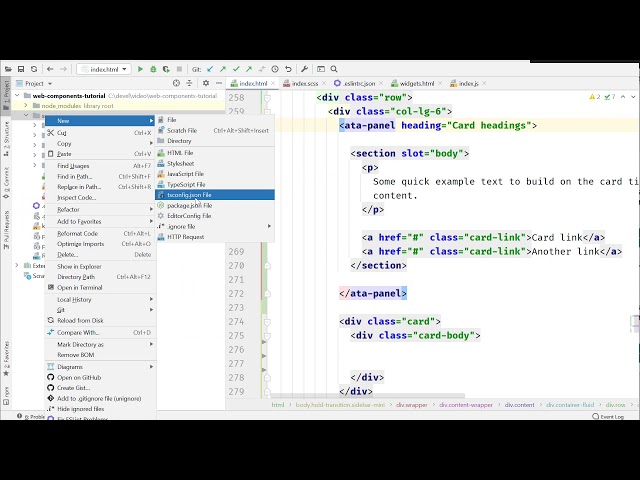Hide the Project panel with minus icon

pyautogui.click(x=219, y=83)
